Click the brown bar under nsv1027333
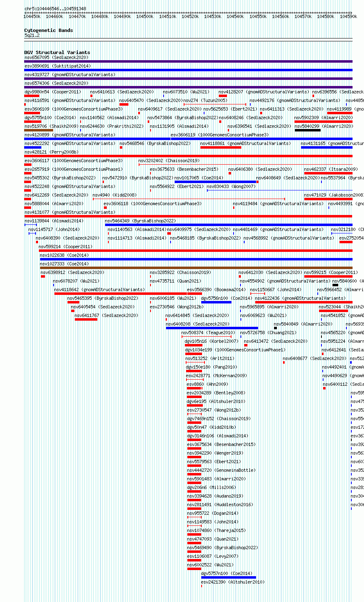Image resolution: width=364 pixels, height=602 pixels. 196,268
